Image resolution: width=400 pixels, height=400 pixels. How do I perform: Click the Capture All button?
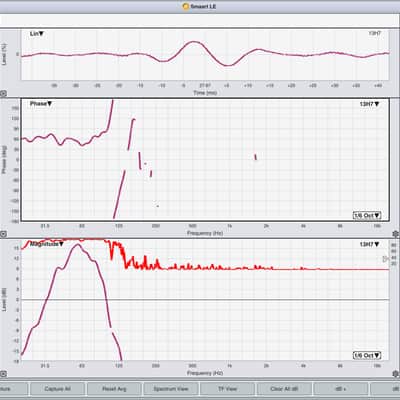point(57,389)
